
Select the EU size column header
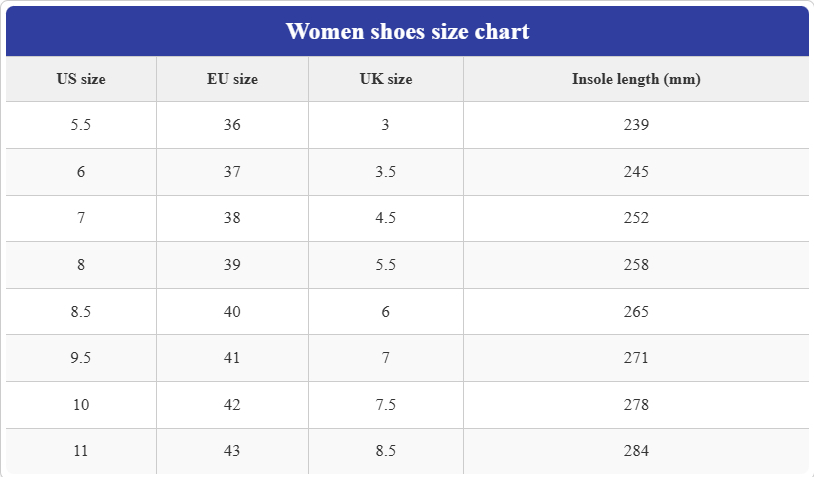232,79
